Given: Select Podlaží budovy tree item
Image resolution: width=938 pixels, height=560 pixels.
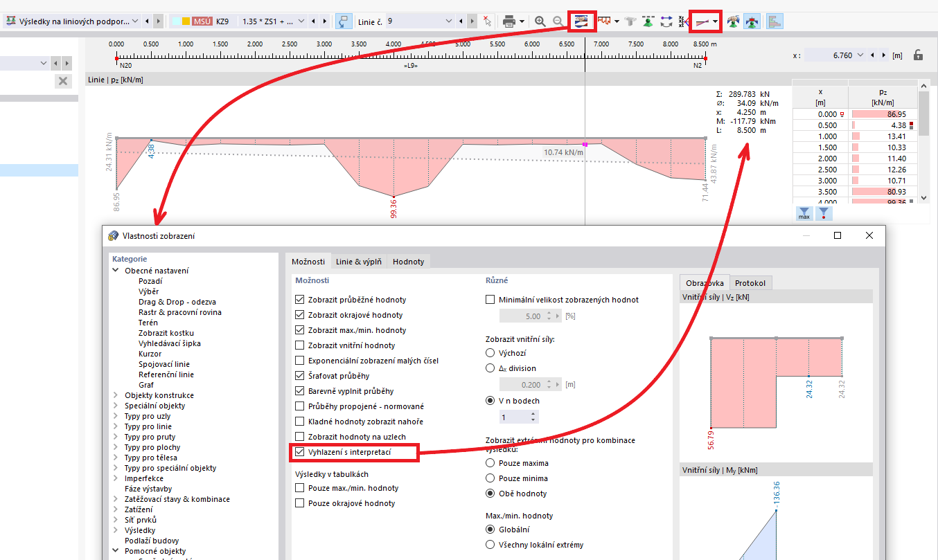Looking at the screenshot, I should coord(152,541).
